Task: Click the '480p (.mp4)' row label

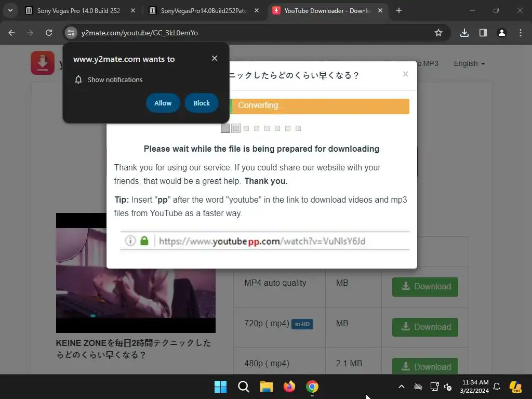Action: (x=267, y=363)
